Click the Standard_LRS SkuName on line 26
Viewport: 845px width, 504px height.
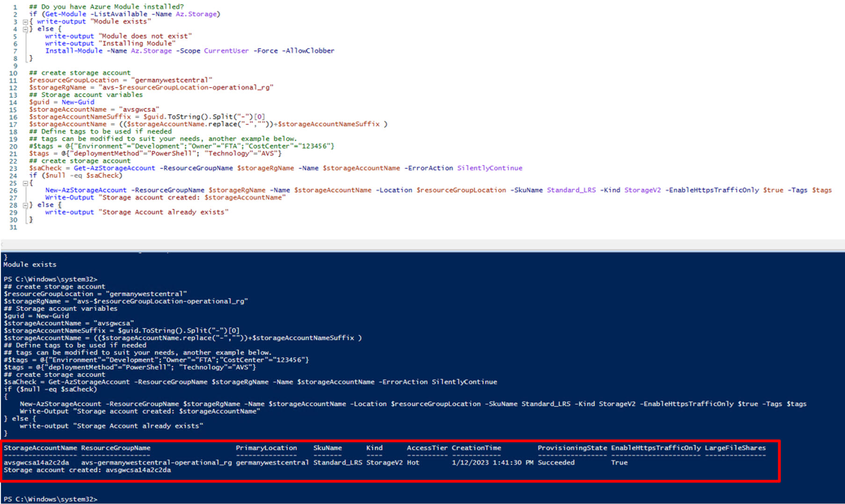click(x=571, y=190)
